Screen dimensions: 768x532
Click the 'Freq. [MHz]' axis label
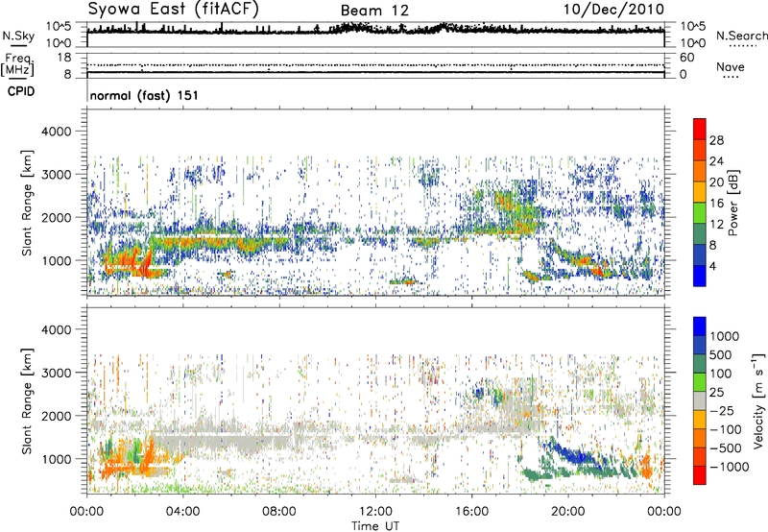(17, 64)
